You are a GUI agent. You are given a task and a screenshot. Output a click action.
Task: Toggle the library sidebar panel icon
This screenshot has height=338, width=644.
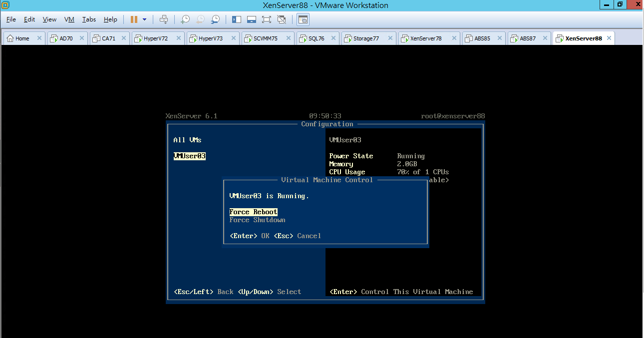click(x=237, y=19)
